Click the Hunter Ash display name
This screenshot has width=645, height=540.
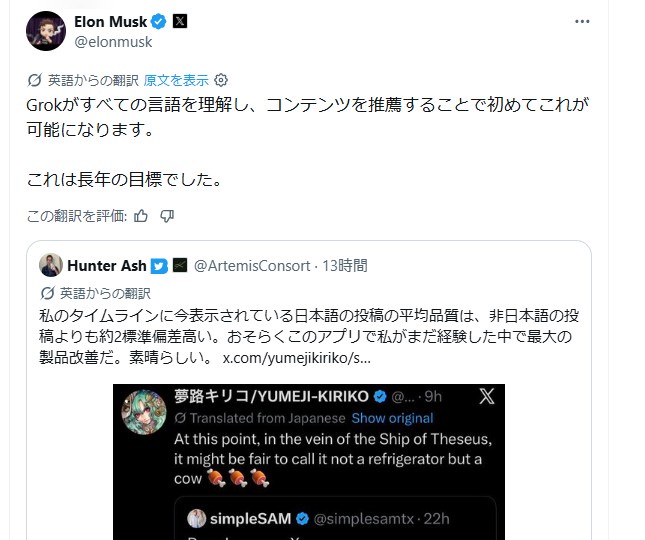[x=107, y=265]
